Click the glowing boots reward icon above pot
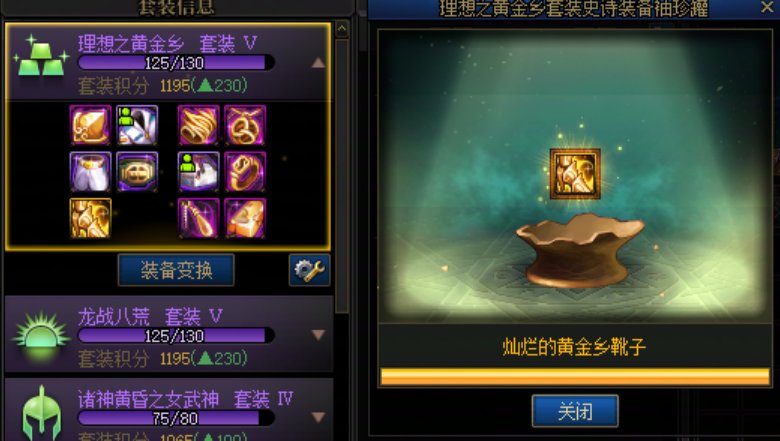Image resolution: width=780 pixels, height=441 pixels. click(x=575, y=174)
